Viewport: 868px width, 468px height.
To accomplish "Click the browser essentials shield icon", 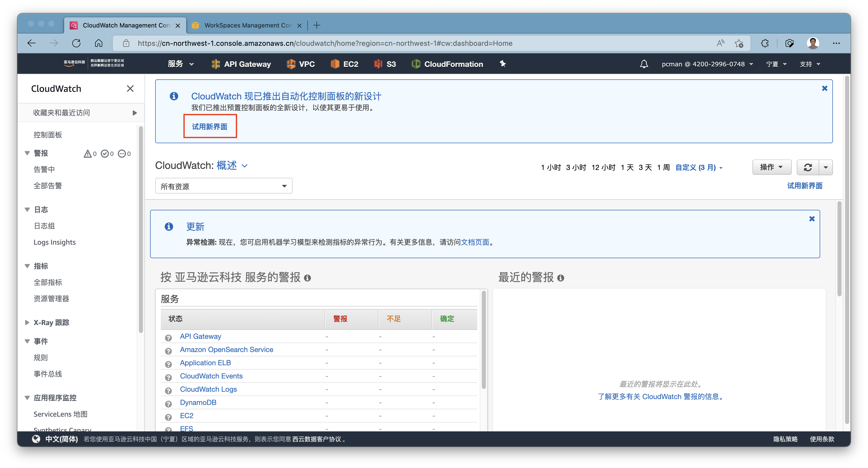I will click(789, 43).
